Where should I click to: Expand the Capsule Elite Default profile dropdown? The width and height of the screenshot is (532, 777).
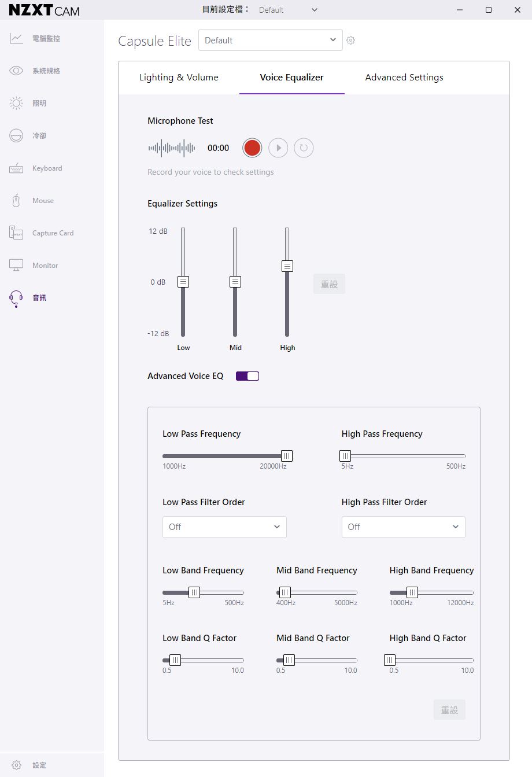coord(271,40)
